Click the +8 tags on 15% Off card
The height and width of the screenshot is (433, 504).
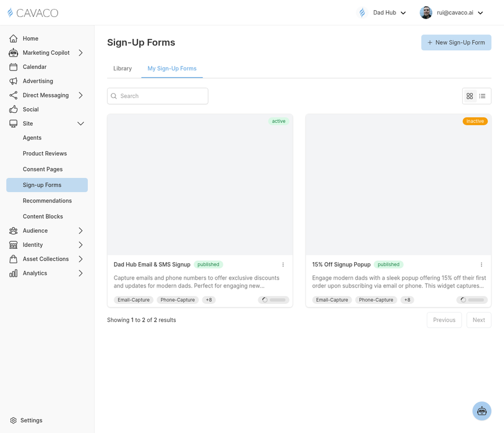click(x=407, y=300)
